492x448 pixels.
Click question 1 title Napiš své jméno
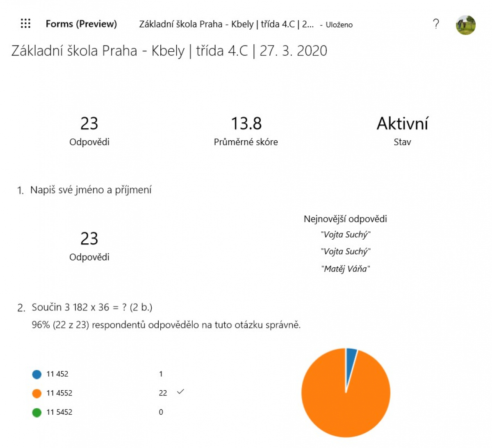pos(91,190)
